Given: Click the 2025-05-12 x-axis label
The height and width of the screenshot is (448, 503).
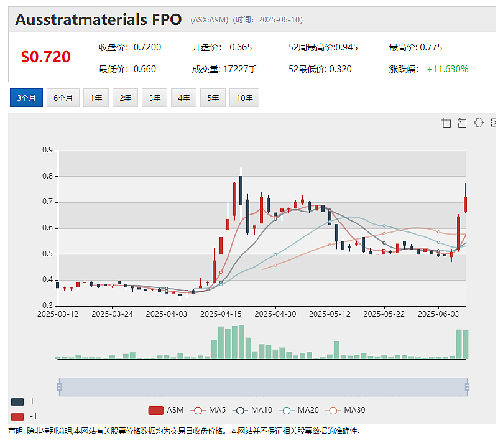Looking at the screenshot, I should tap(330, 314).
